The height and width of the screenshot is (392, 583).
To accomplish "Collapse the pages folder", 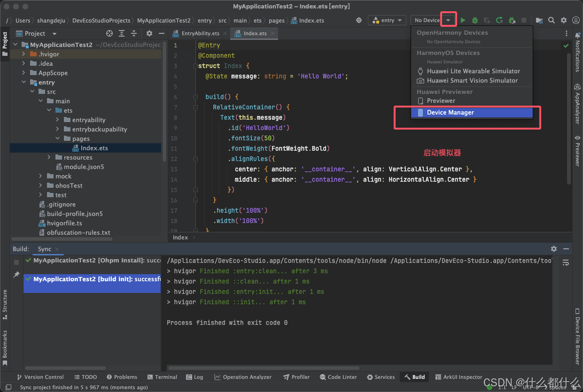I will [58, 138].
